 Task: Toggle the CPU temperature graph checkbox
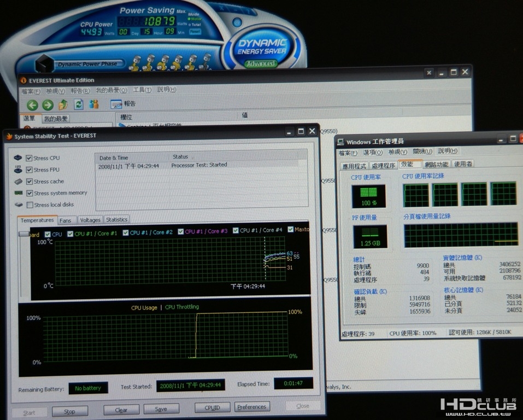48,234
